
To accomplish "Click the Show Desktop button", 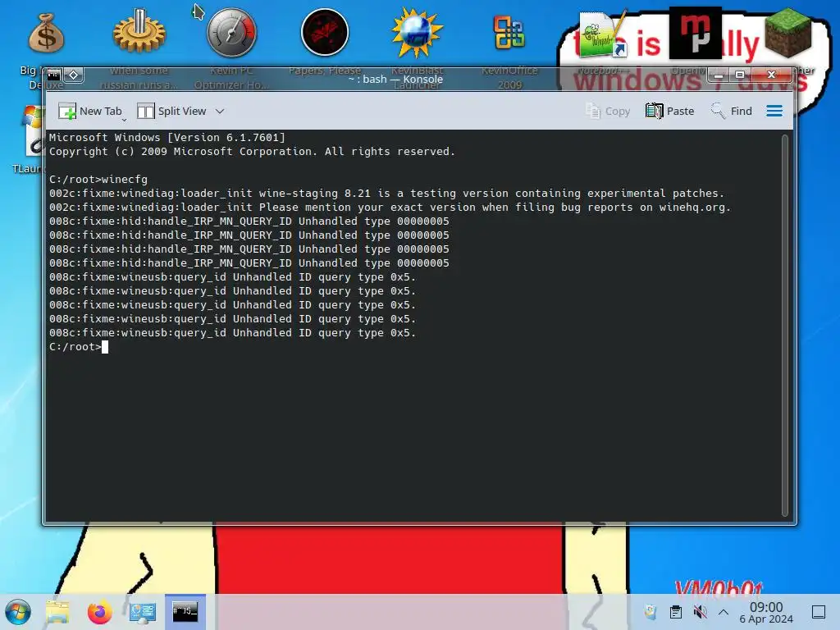I will tap(819, 612).
